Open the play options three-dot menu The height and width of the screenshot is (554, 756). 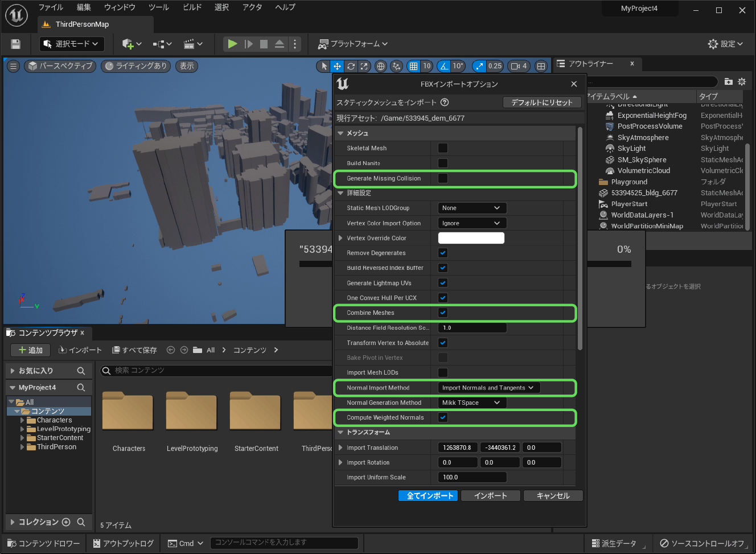point(294,44)
